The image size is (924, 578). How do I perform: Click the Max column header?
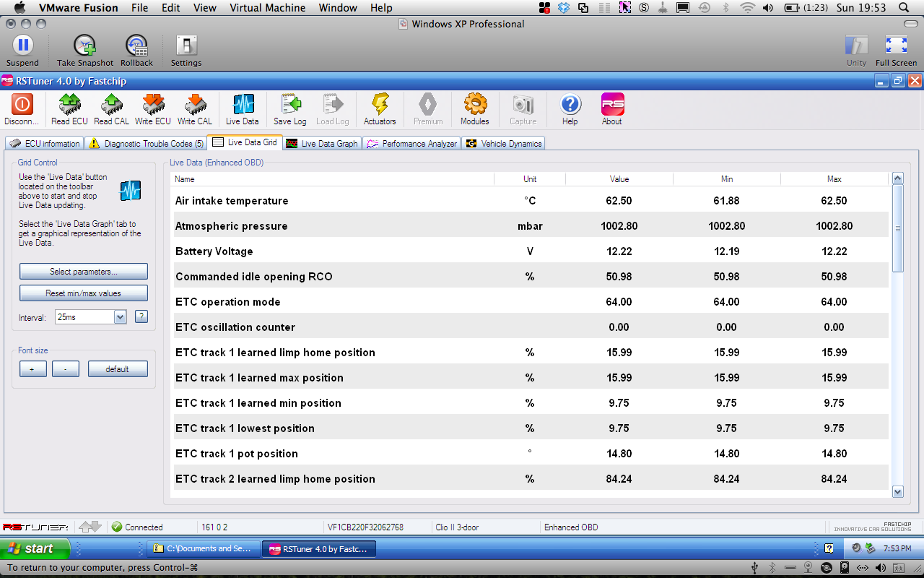pyautogui.click(x=834, y=179)
